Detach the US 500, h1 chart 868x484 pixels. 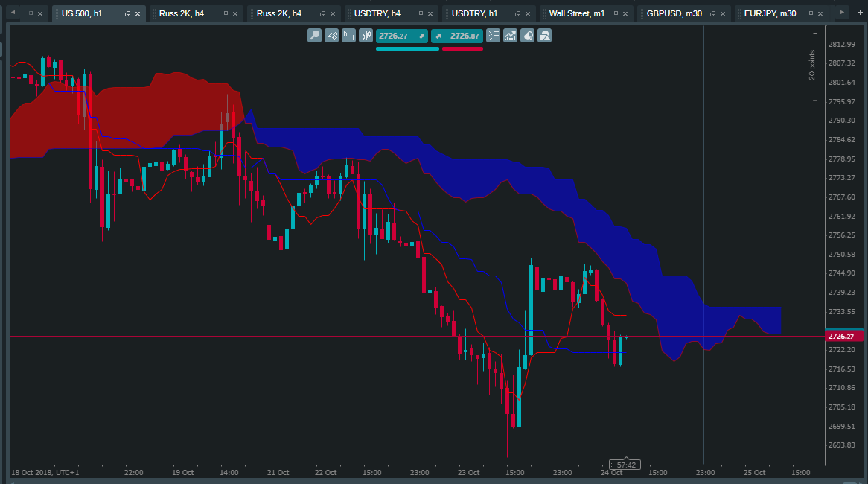pos(127,14)
